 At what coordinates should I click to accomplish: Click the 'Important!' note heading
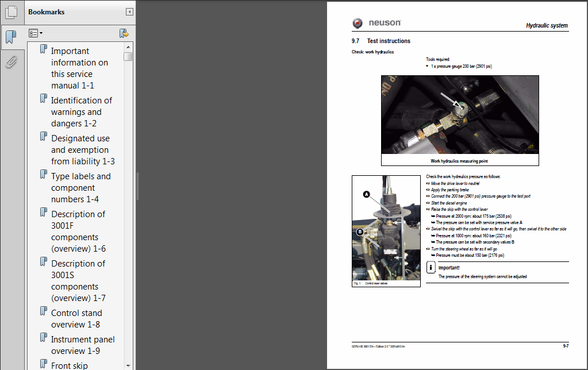click(449, 268)
